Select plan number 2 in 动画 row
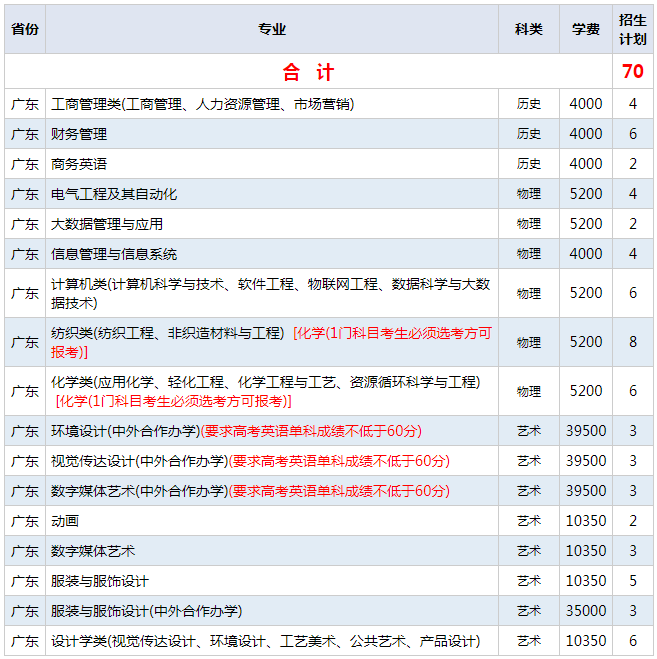 click(633, 521)
